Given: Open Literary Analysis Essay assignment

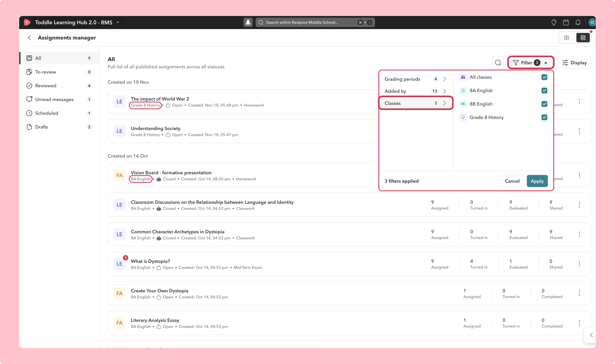Looking at the screenshot, I should pos(155,320).
